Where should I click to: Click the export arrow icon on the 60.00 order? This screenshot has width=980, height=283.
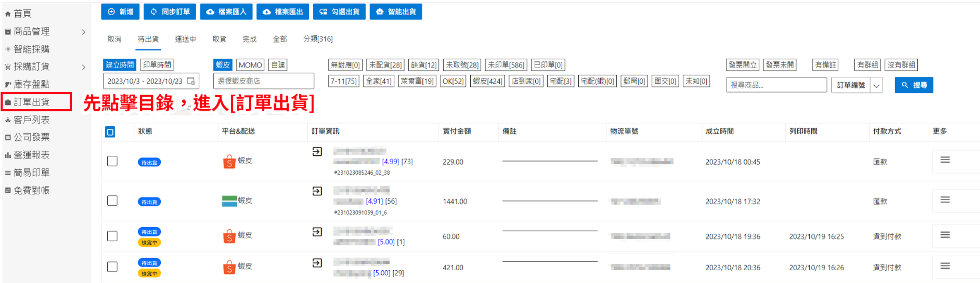(x=317, y=232)
